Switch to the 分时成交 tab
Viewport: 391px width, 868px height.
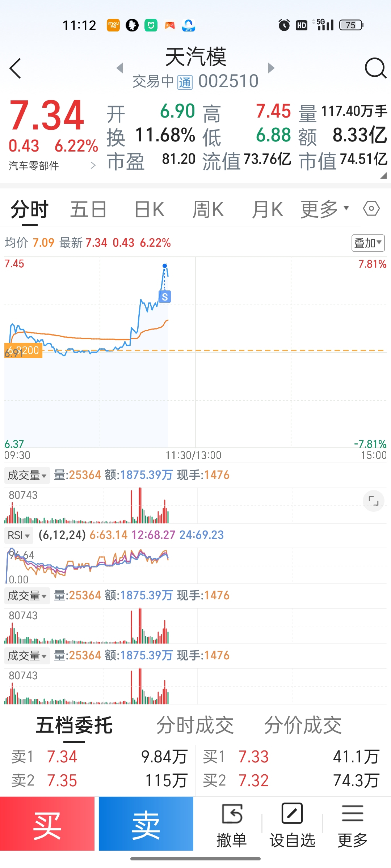point(195,726)
